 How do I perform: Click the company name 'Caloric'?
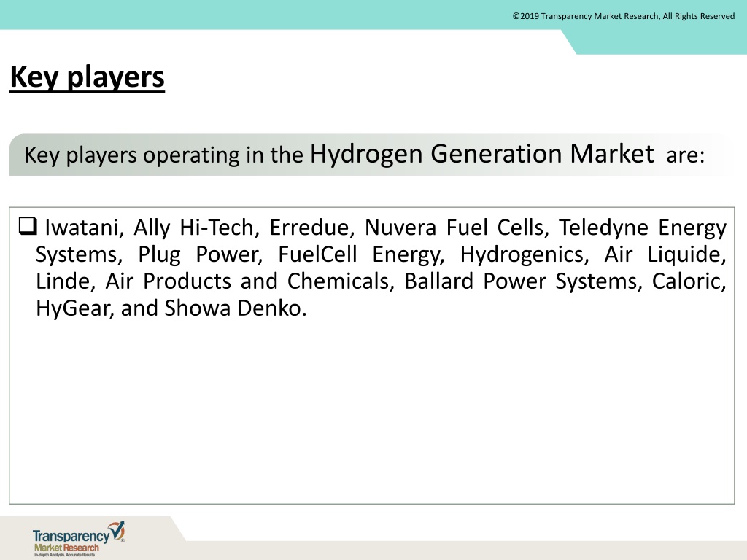pyautogui.click(x=686, y=281)
